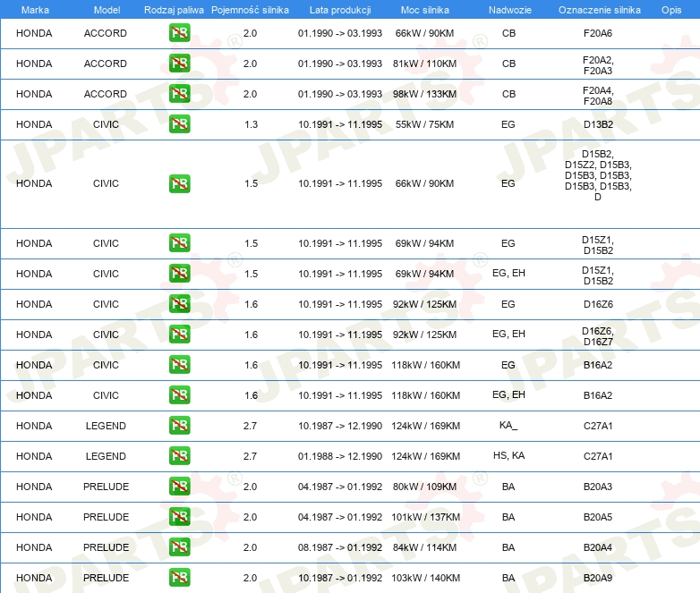Click the fuel icon in the Prelude B20A9 row
The width and height of the screenshot is (700, 593).
[x=179, y=578]
